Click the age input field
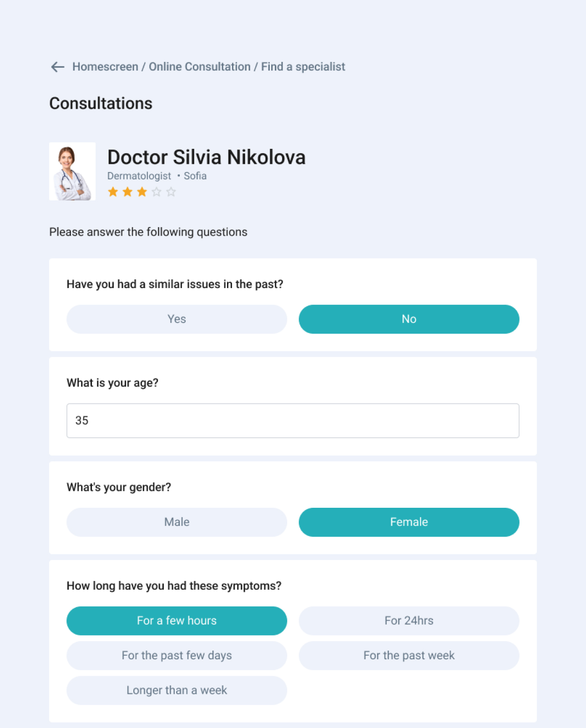This screenshot has width=586, height=728. coord(293,420)
